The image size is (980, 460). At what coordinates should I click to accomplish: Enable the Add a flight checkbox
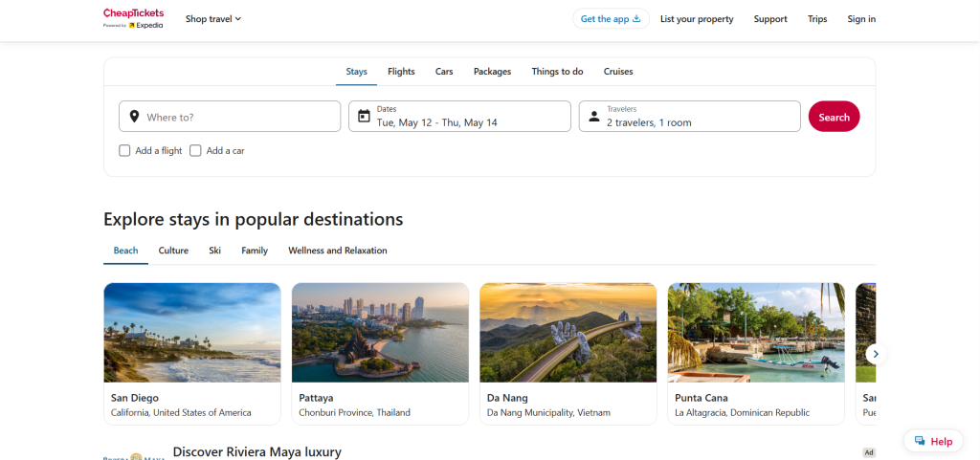coord(124,150)
